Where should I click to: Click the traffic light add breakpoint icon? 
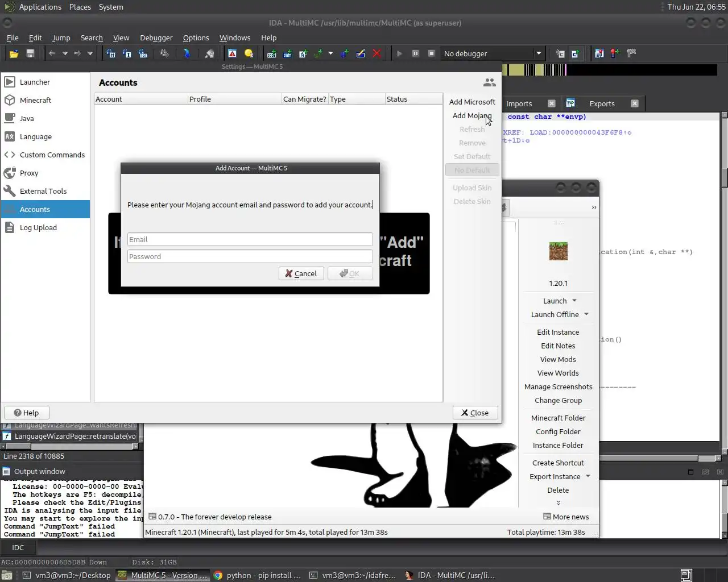tap(615, 53)
